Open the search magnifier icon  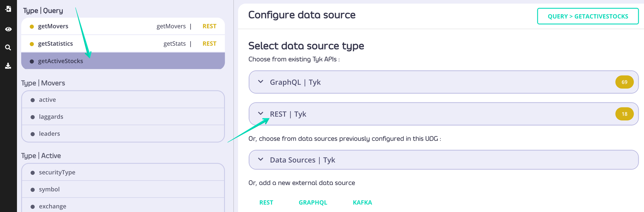(8, 48)
